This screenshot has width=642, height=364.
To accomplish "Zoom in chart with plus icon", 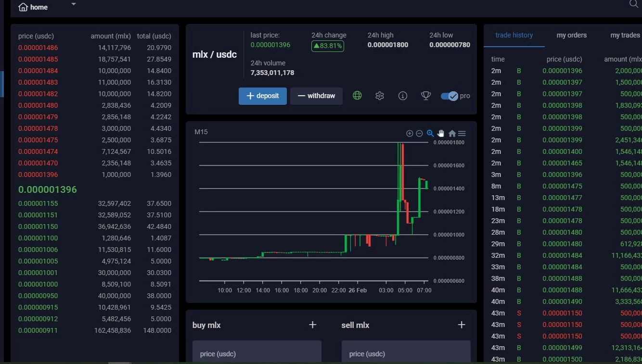I will 410,134.
